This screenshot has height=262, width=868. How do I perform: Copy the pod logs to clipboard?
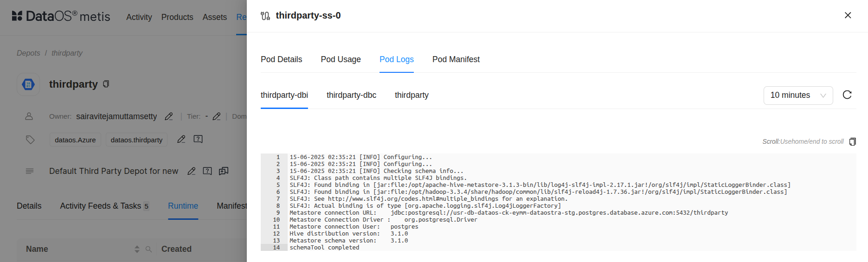(852, 142)
